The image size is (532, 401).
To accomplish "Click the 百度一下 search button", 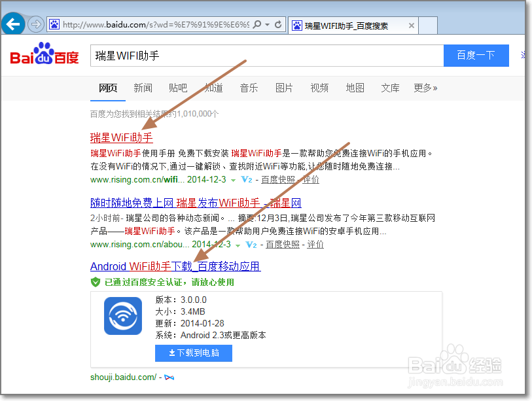I will point(476,56).
